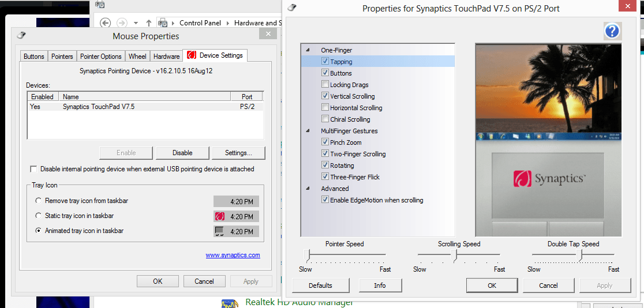The width and height of the screenshot is (644, 308).
Task: Toggle Enable EdgeMotion when scrolling
Action: (325, 200)
